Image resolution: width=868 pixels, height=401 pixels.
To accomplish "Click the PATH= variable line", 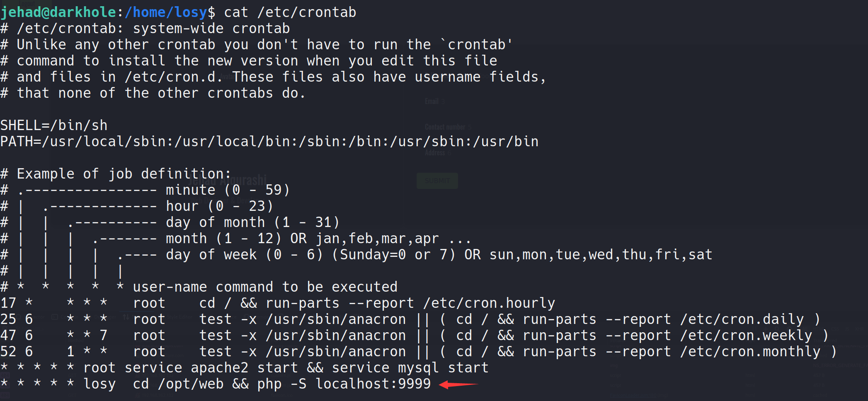I will coord(269,142).
